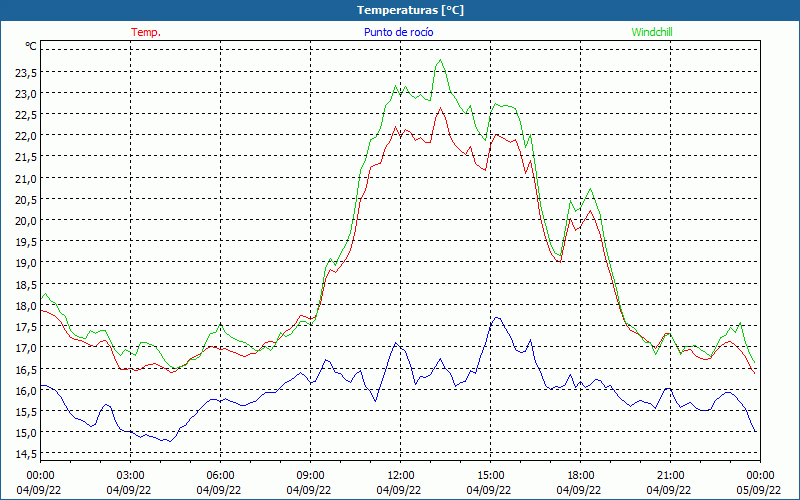Screen dimensions: 800x500
Task: Click the 15,5 y-axis value
Action: [x=26, y=412]
